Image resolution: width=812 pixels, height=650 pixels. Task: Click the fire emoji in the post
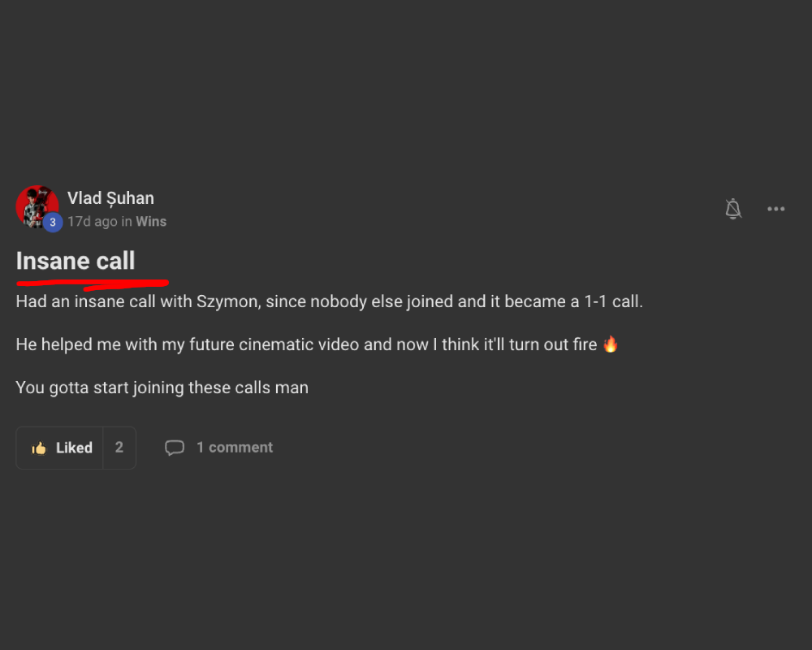pyautogui.click(x=611, y=344)
